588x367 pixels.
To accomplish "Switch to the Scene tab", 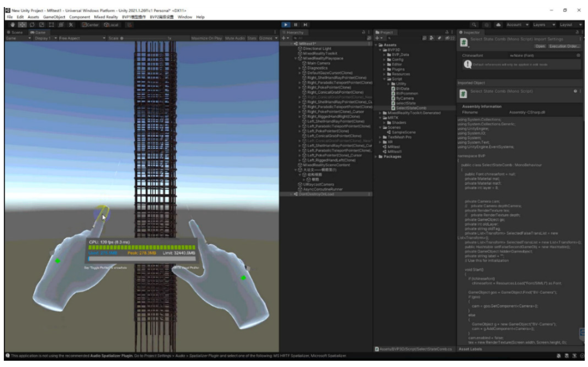I will coord(15,32).
